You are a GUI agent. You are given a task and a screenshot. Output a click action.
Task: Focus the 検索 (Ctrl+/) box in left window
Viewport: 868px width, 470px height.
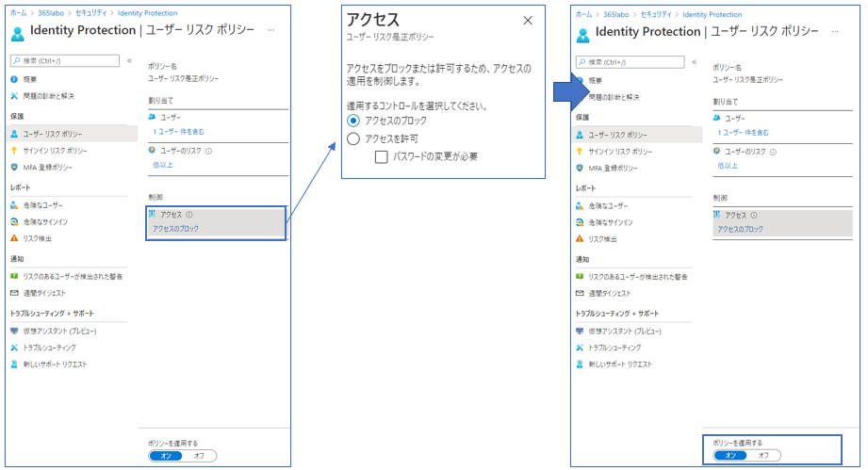(65, 61)
